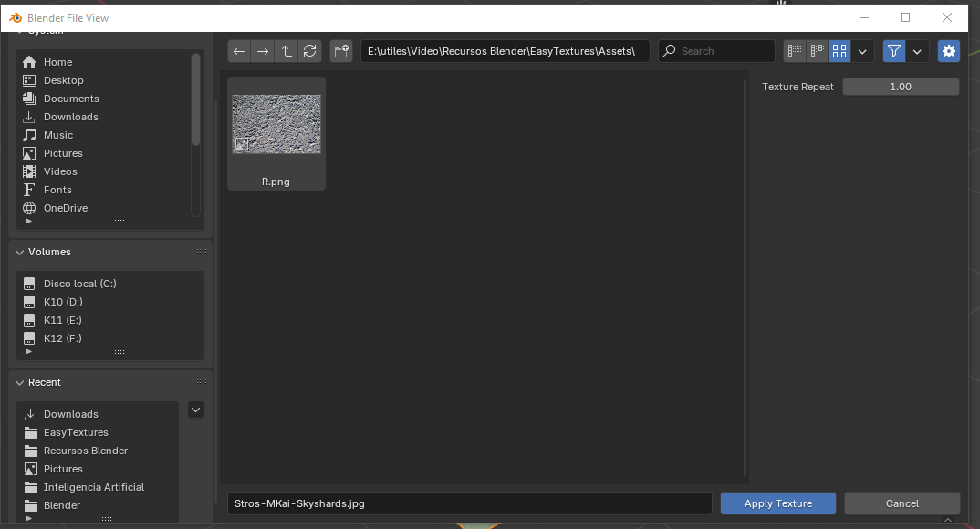The width and height of the screenshot is (980, 529).
Task: Cancel the file dialog
Action: click(902, 503)
